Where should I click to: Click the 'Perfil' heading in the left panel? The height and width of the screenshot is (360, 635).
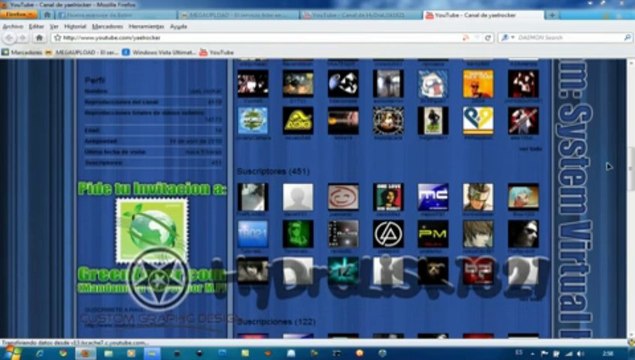click(x=95, y=80)
